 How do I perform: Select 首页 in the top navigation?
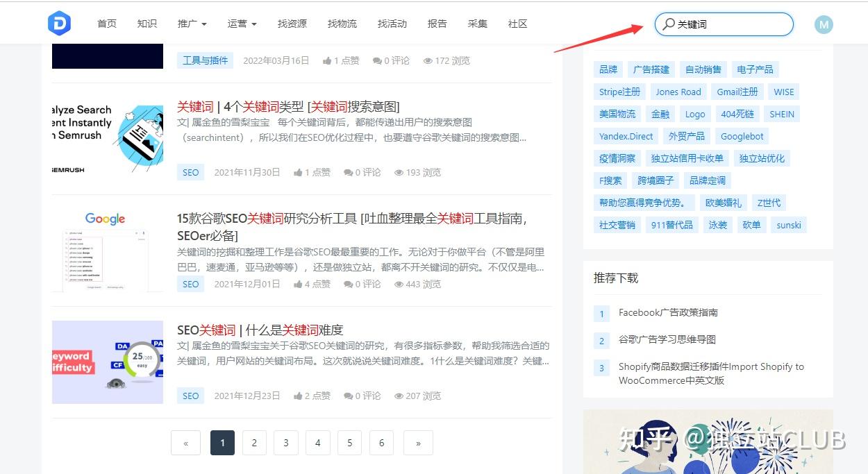(x=106, y=23)
